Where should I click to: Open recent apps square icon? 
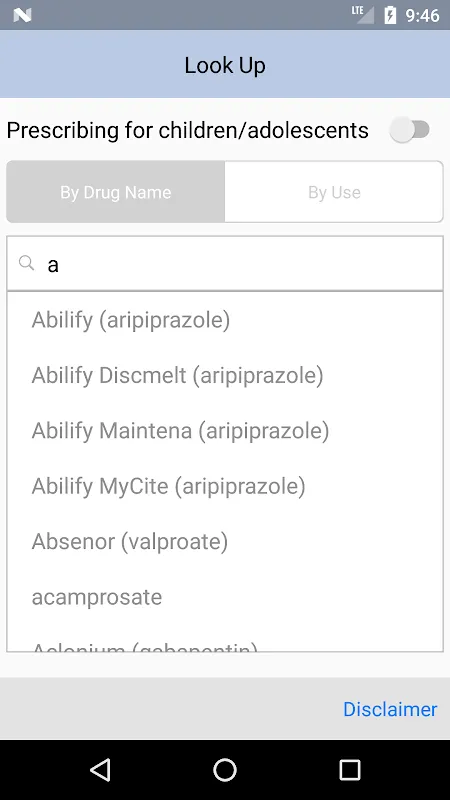point(350,769)
